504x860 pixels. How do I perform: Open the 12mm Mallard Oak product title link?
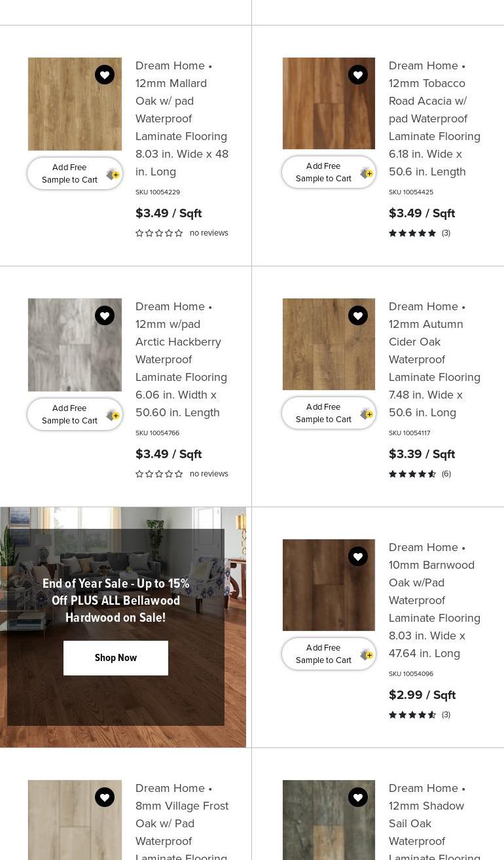point(182,118)
